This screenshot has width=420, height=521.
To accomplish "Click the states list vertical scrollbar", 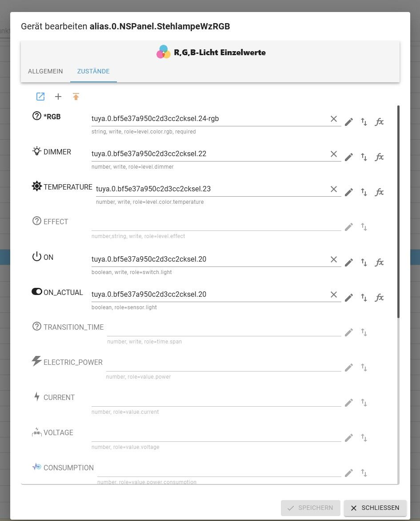I will pyautogui.click(x=398, y=211).
